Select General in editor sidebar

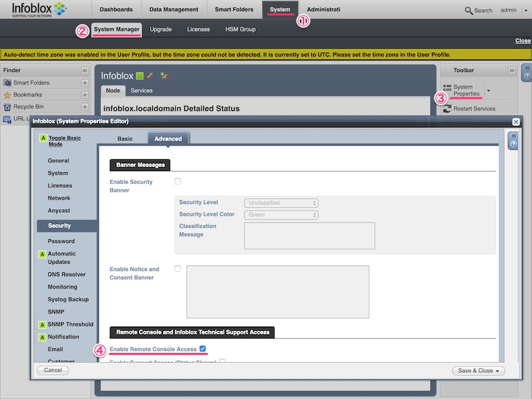click(x=58, y=161)
